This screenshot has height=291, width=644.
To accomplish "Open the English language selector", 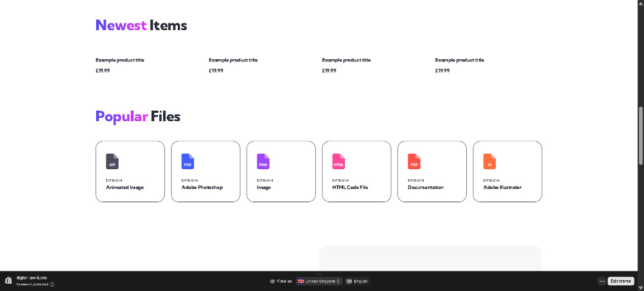I will [x=357, y=282].
